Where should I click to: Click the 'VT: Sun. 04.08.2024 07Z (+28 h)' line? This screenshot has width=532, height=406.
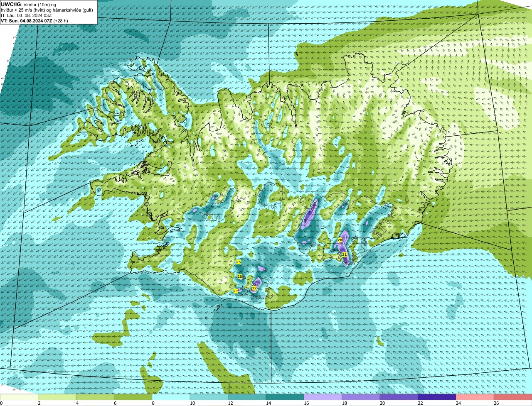[34, 20]
